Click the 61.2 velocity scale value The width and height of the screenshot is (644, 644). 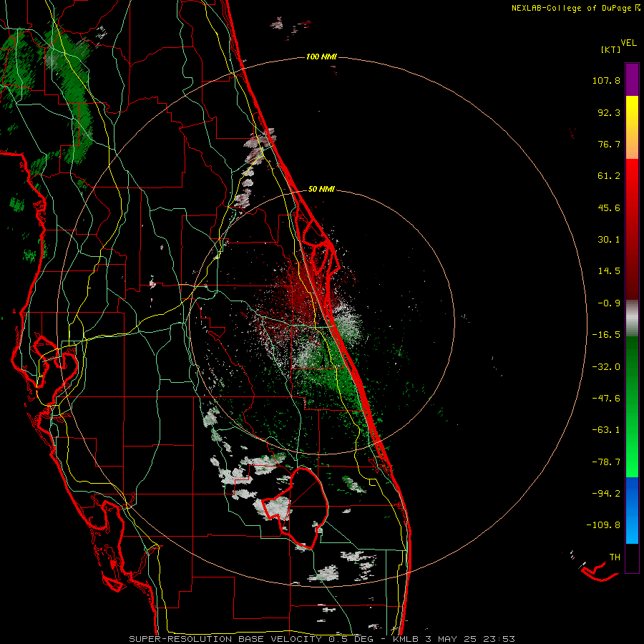pyautogui.click(x=609, y=176)
